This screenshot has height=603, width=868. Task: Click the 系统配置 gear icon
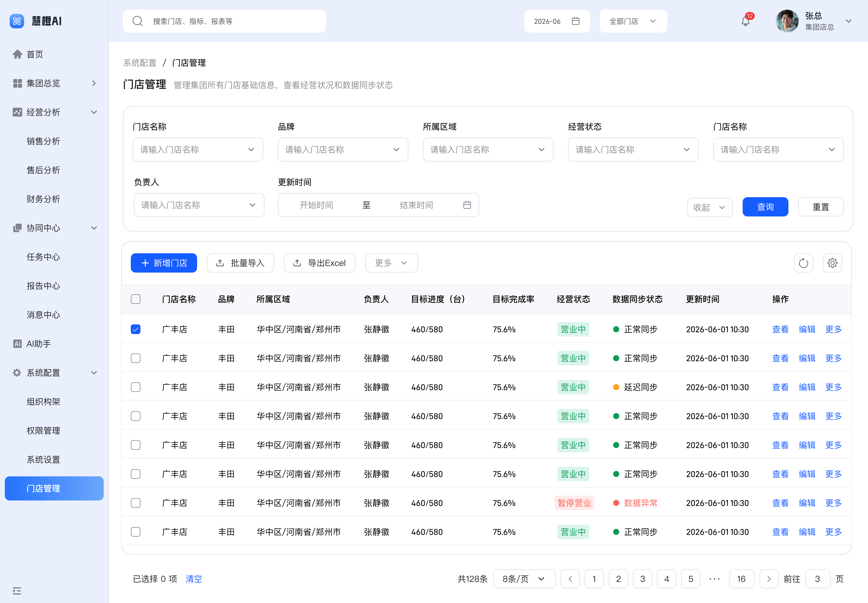click(x=17, y=372)
